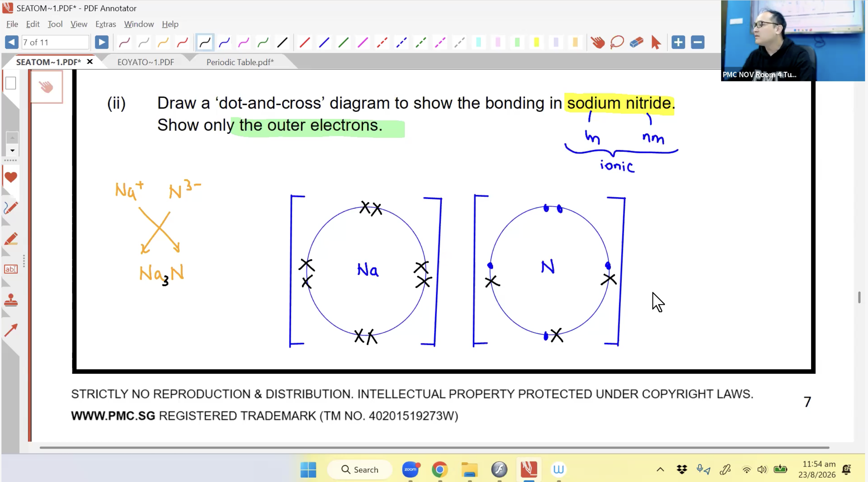Show hidden system tray icons chevron
This screenshot has width=868, height=482.
(x=660, y=470)
